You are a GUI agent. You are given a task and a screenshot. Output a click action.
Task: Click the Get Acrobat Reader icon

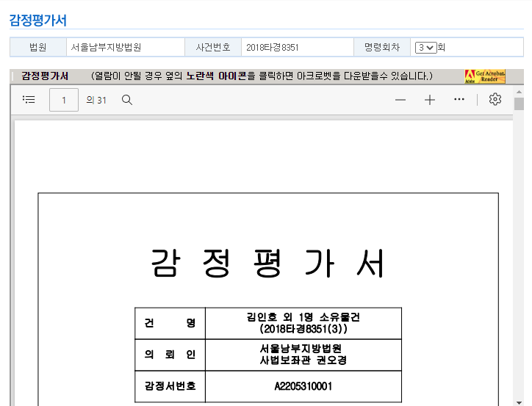coord(485,76)
